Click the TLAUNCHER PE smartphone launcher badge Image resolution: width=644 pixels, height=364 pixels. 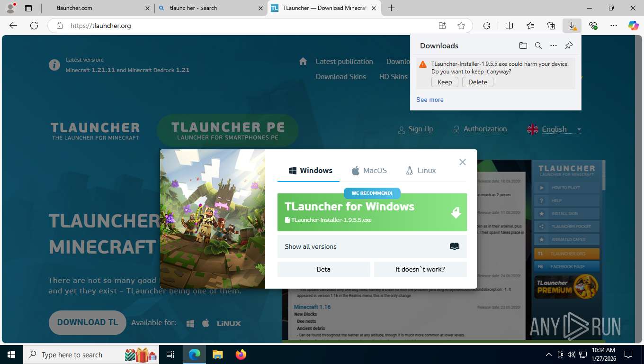pyautogui.click(x=228, y=130)
